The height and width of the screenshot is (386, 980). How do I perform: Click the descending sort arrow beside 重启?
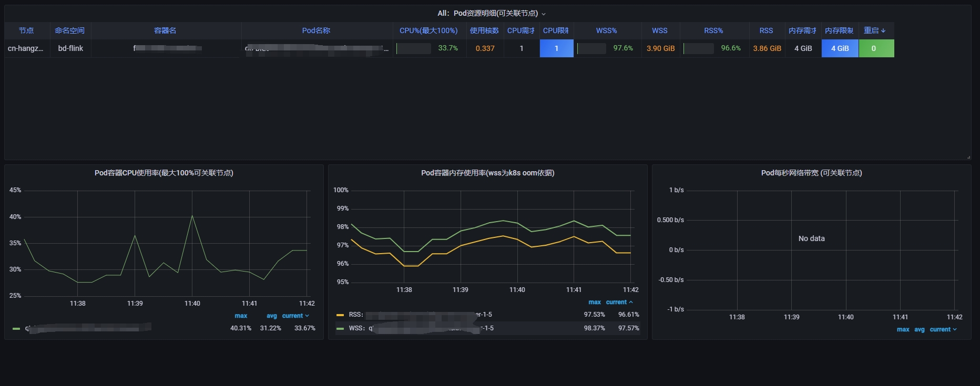pos(883,31)
